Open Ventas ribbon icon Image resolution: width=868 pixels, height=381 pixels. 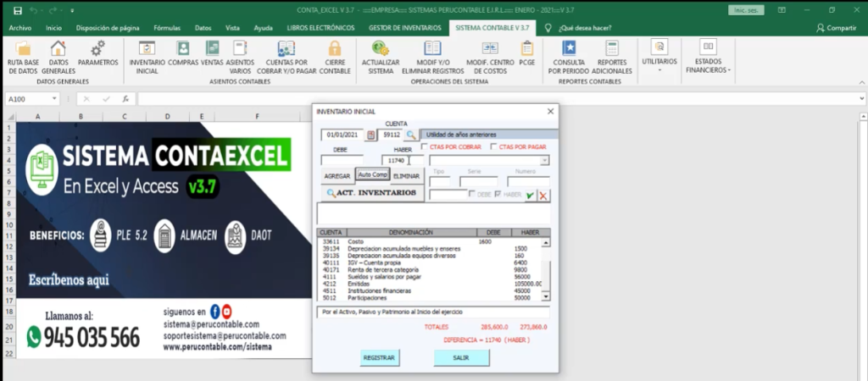pyautogui.click(x=212, y=48)
